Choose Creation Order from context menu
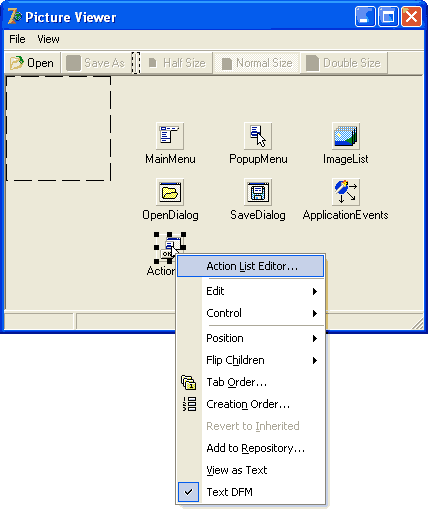Image resolution: width=428 pixels, height=511 pixels. click(x=250, y=404)
